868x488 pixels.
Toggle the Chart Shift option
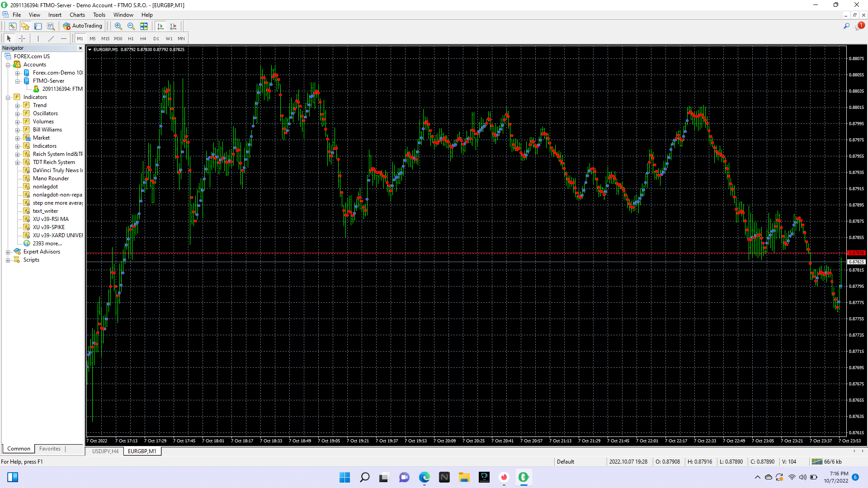point(173,26)
